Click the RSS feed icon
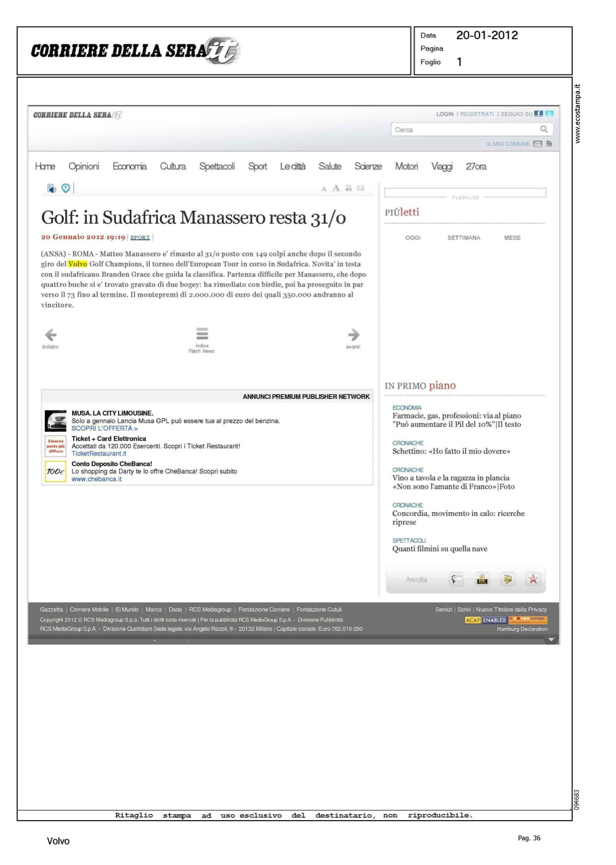The width and height of the screenshot is (616, 865). coord(549,144)
